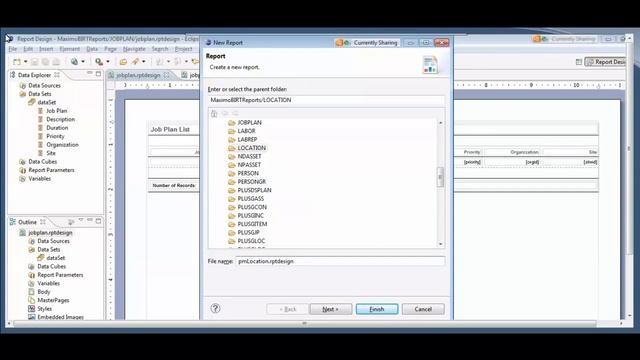
Task: Click the parent folder path text field
Action: tap(326, 100)
